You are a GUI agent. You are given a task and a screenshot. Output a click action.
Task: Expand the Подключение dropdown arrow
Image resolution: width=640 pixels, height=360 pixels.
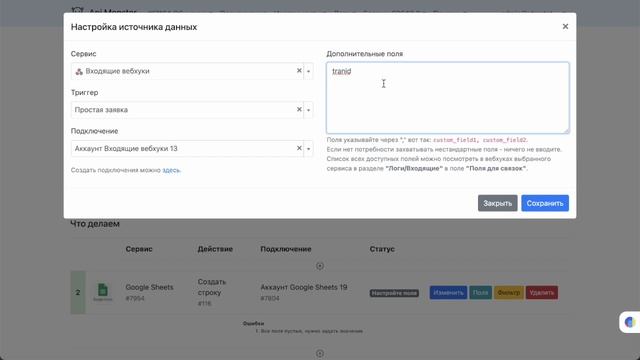point(309,149)
